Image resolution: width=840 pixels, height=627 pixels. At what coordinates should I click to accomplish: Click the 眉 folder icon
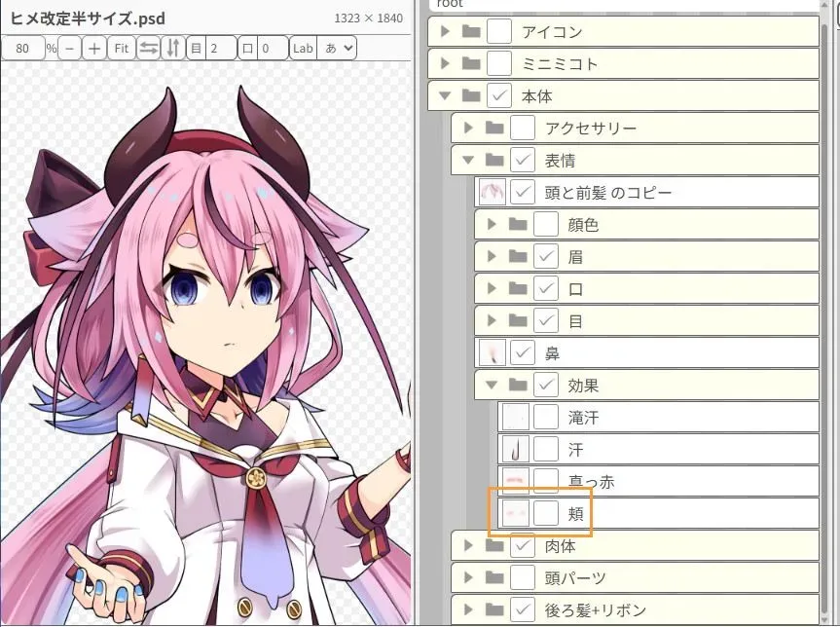(x=518, y=257)
